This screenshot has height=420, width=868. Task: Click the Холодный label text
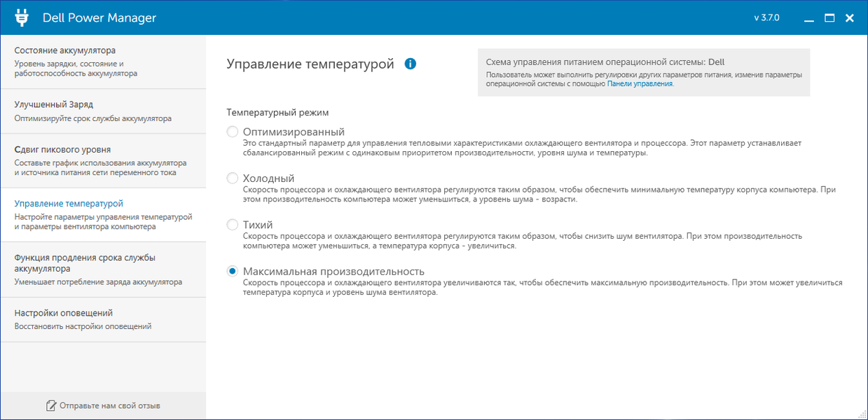pos(268,178)
